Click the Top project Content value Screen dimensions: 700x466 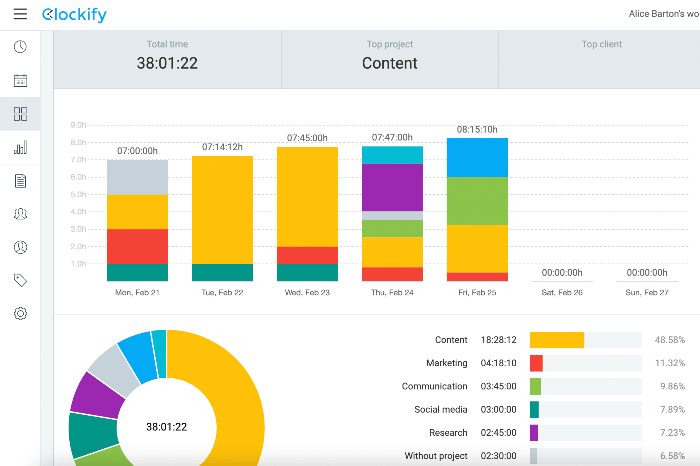point(389,63)
